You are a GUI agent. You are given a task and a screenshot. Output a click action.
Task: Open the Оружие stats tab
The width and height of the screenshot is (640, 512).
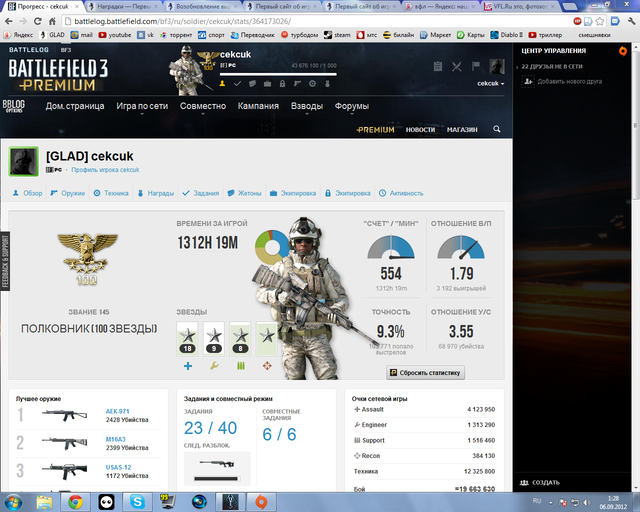click(x=67, y=193)
